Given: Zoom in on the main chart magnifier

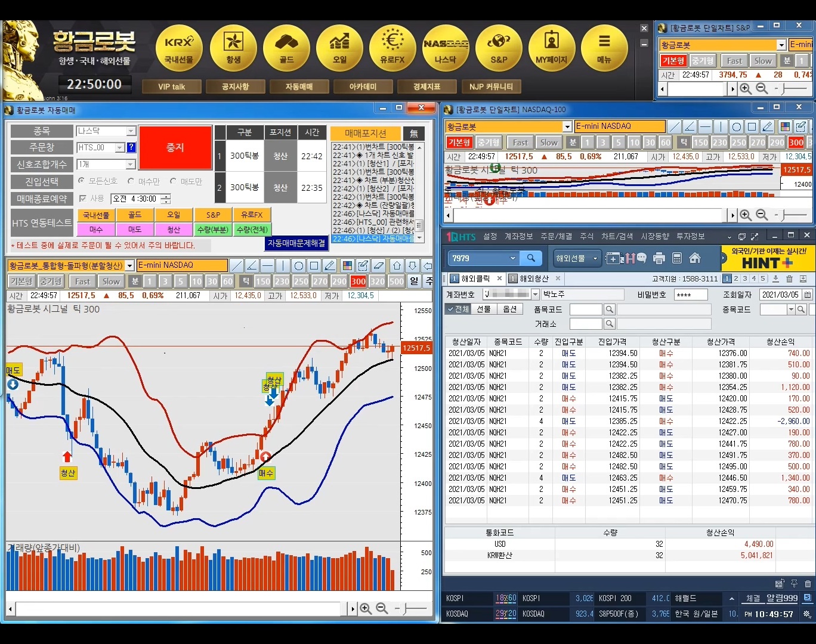Looking at the screenshot, I should pyautogui.click(x=366, y=609).
